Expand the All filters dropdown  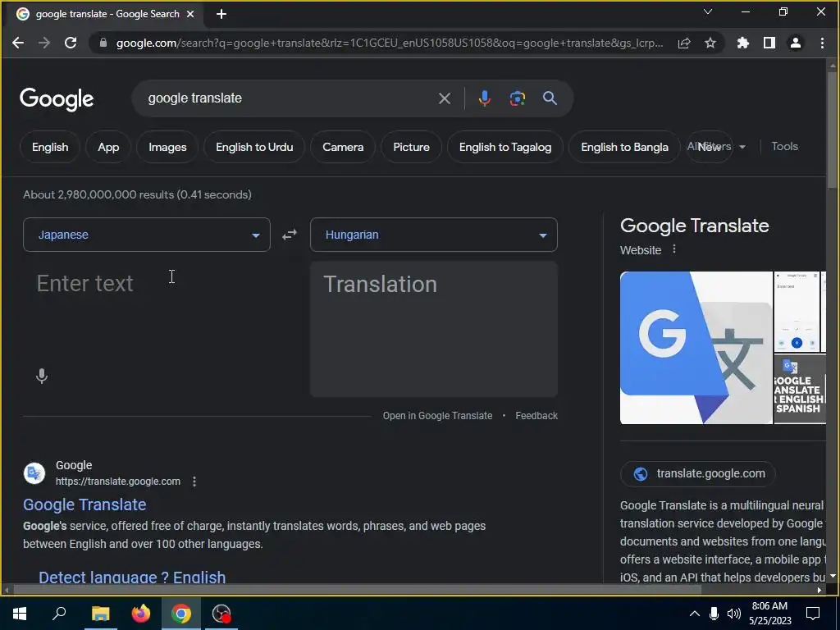tap(717, 147)
